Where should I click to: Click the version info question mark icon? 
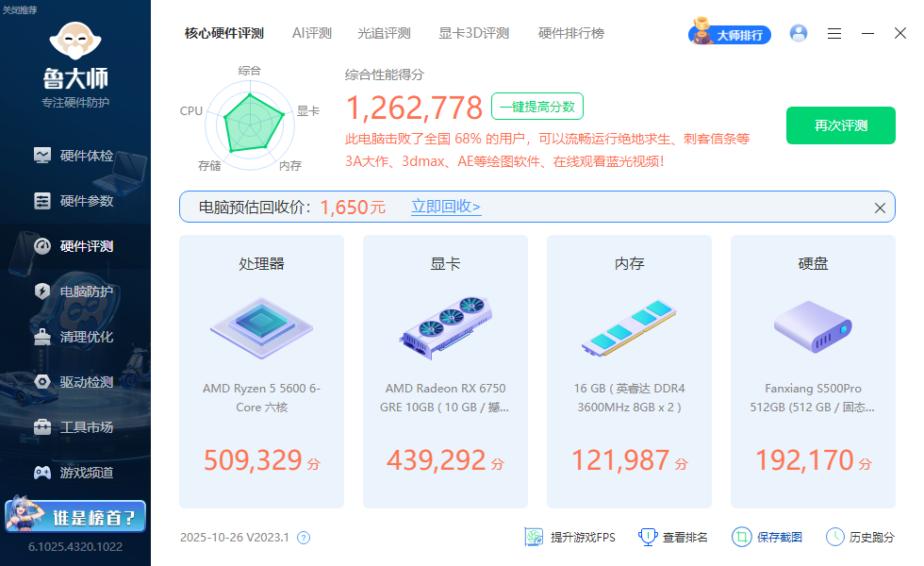(x=304, y=538)
